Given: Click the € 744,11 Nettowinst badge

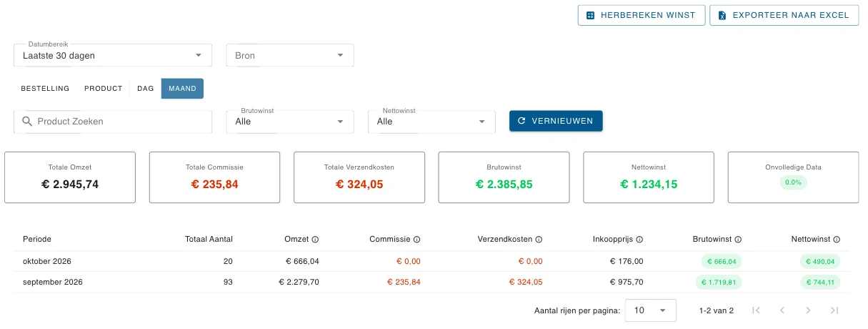Looking at the screenshot, I should [820, 282].
